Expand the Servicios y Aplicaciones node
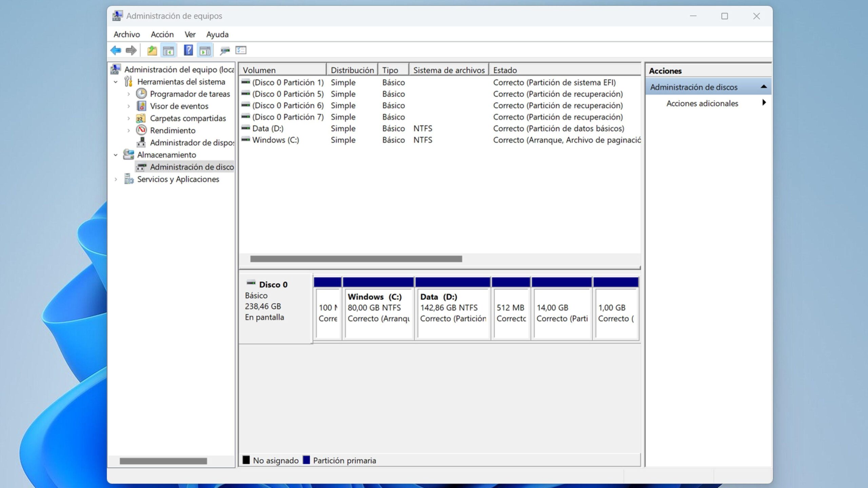The width and height of the screenshot is (868, 488). 116,179
